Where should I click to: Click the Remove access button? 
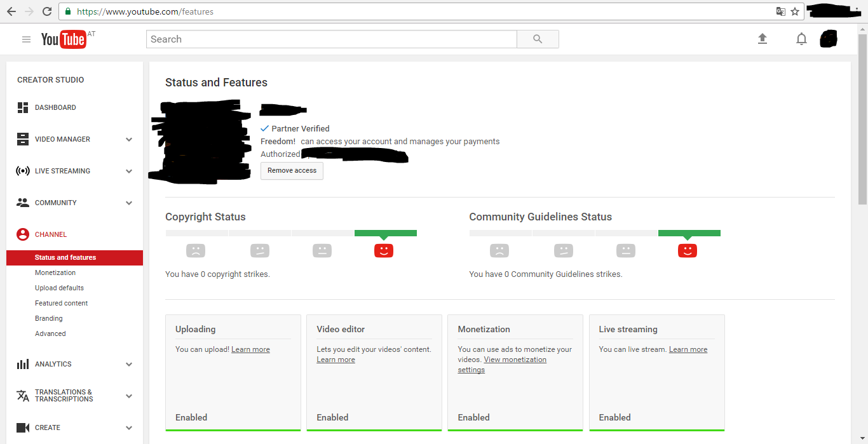point(292,171)
